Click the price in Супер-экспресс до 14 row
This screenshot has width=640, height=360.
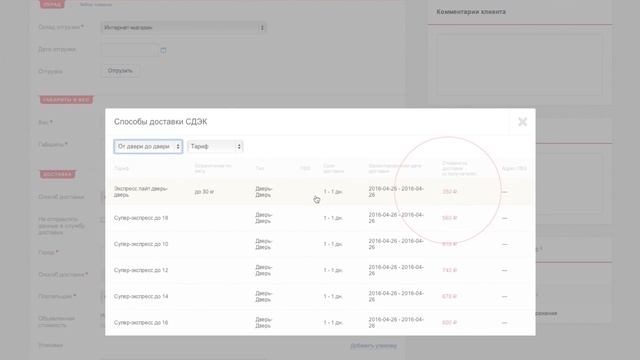point(449,296)
